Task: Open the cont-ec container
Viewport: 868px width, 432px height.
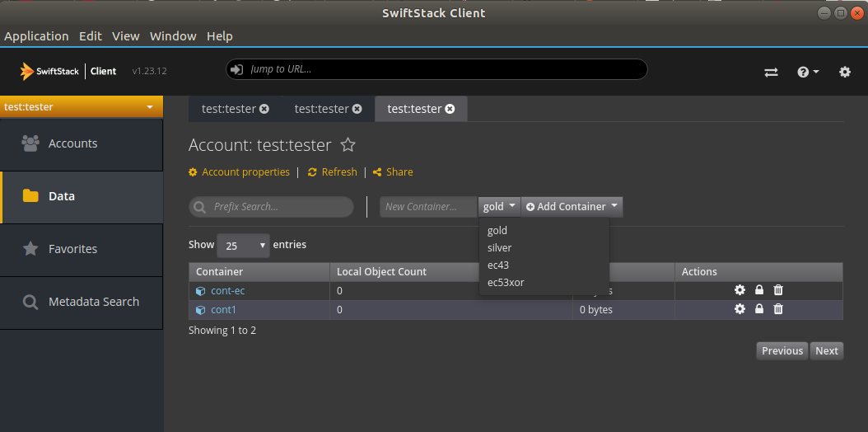Action: [x=227, y=291]
